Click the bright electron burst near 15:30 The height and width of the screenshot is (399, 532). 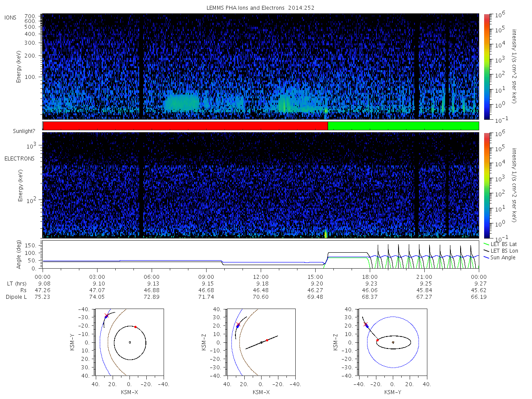326,233
